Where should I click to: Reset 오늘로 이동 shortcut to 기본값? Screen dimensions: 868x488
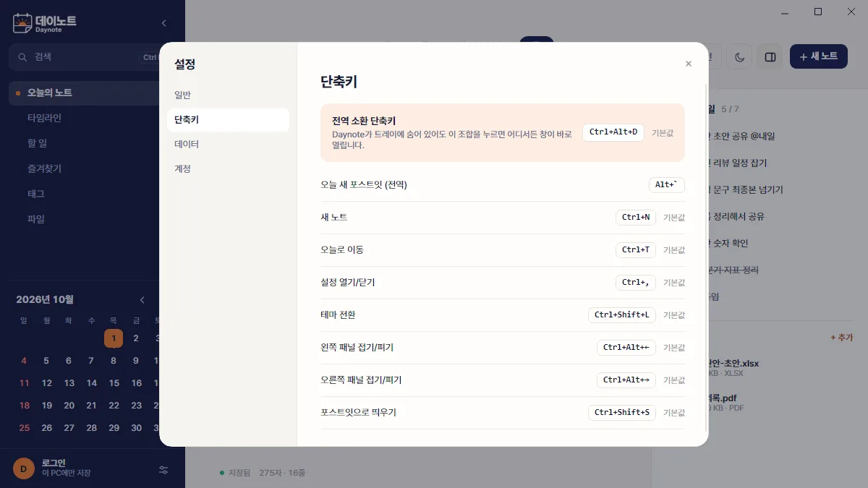pyautogui.click(x=674, y=250)
